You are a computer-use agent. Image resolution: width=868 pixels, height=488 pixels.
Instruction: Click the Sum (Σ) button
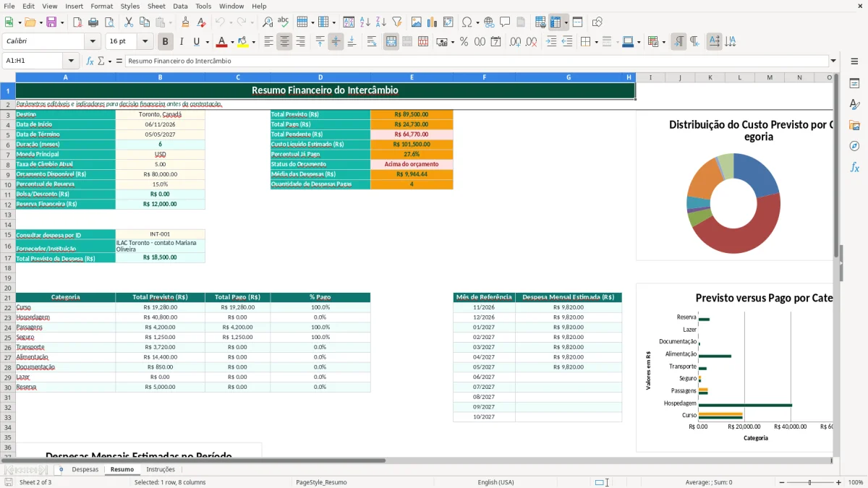(x=101, y=61)
